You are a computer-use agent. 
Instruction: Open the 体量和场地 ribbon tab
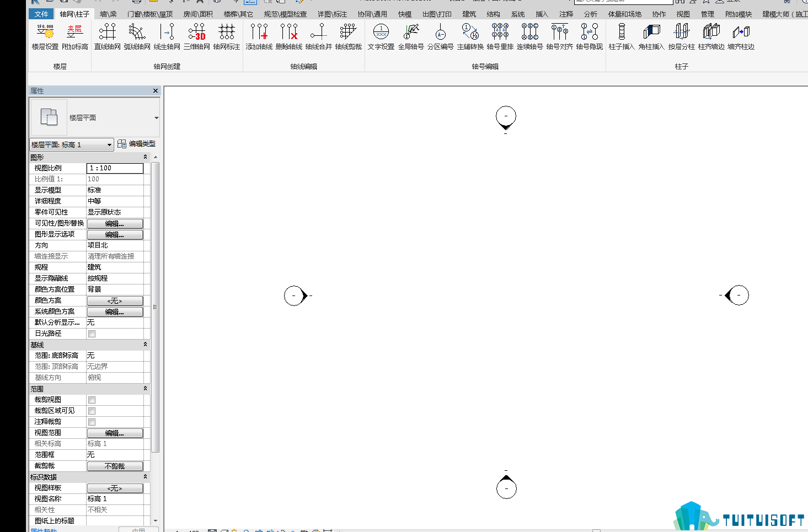[625, 14]
